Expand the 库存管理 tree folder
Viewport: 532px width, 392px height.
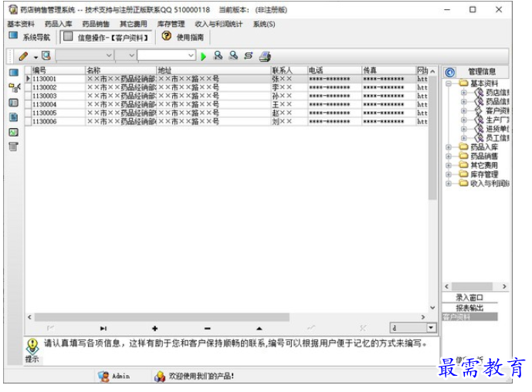point(449,174)
